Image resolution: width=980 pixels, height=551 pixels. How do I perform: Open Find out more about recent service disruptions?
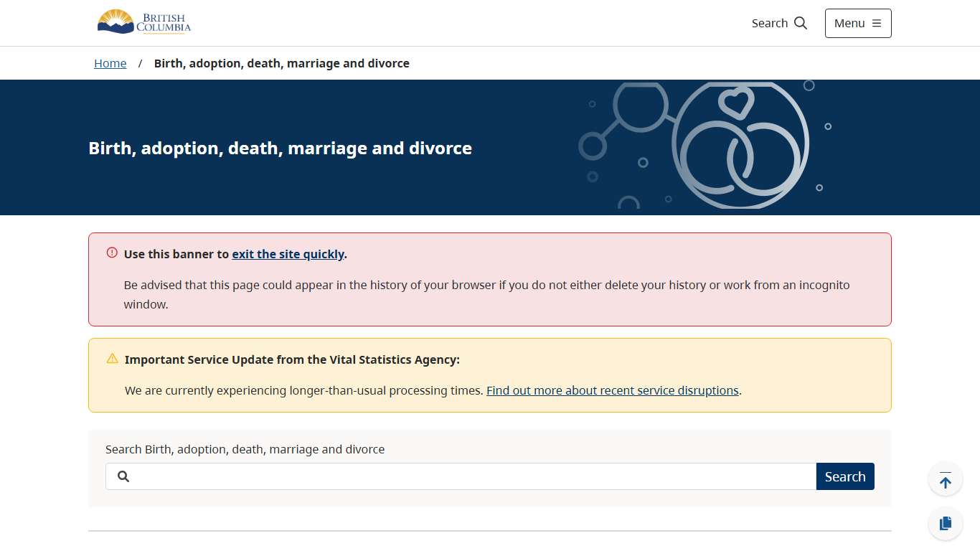pos(612,390)
